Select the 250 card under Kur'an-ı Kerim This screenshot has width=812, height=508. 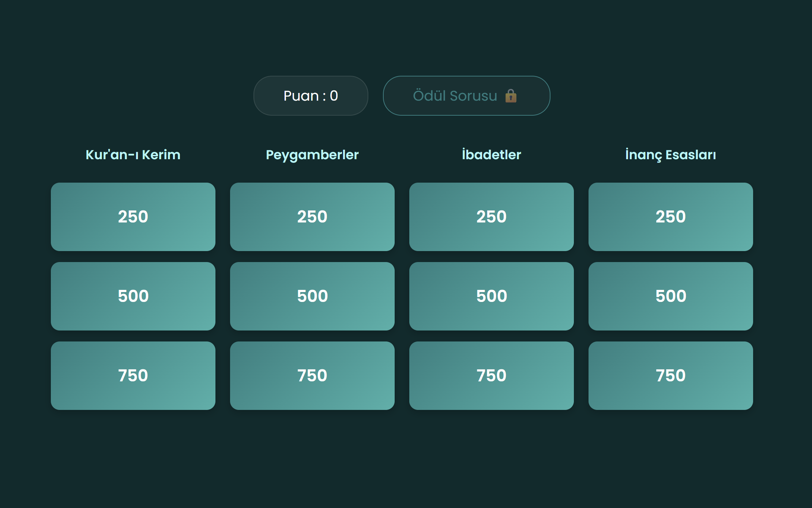(x=133, y=217)
